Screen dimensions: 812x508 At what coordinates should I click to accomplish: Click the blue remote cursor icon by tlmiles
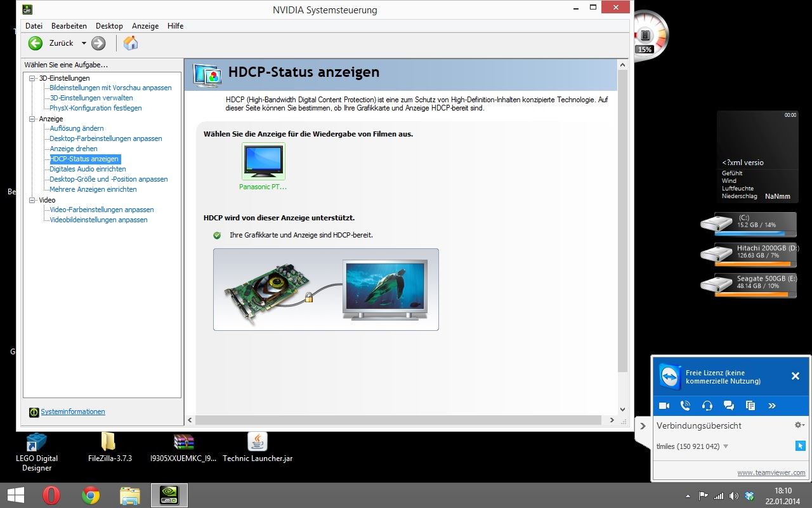pos(800,446)
